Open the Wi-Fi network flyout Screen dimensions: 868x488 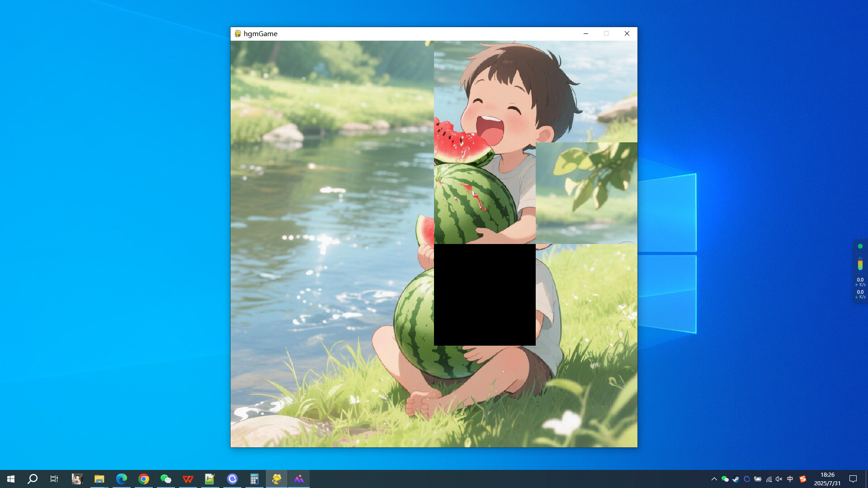[x=769, y=479]
